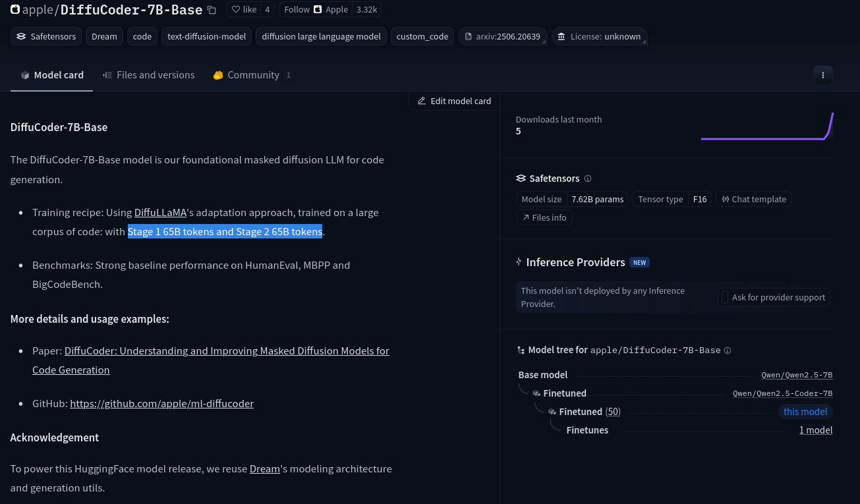Select the diffusion large language model tag

(x=321, y=37)
